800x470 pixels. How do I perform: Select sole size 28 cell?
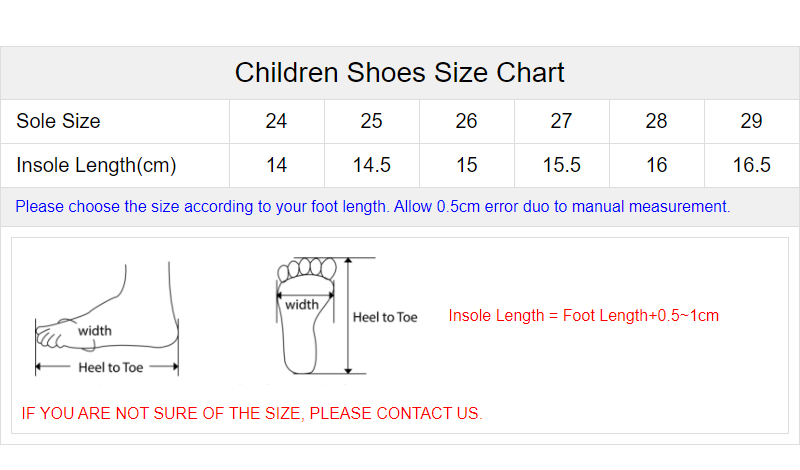[x=656, y=121]
